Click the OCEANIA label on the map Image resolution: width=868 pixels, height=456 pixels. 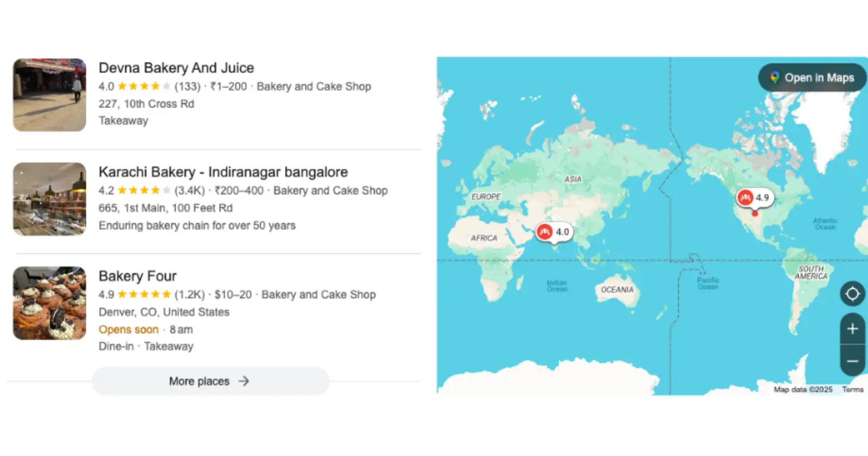pos(617,290)
